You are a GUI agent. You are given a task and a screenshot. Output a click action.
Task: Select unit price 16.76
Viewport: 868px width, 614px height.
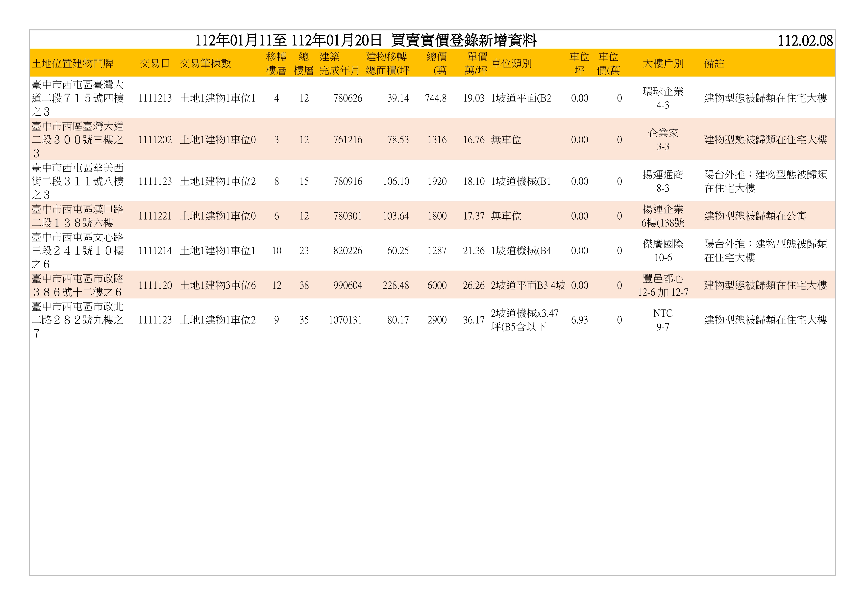coord(474,140)
